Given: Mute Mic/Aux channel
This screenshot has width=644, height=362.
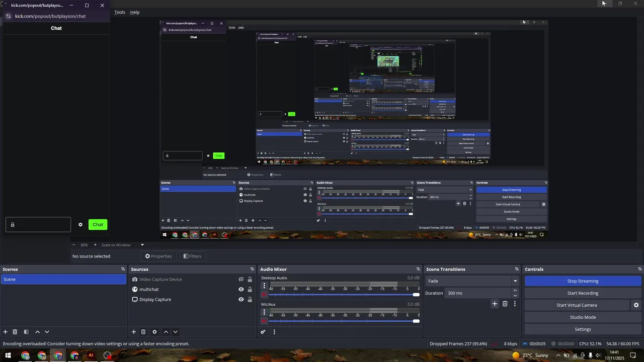Looking at the screenshot, I should click(264, 321).
